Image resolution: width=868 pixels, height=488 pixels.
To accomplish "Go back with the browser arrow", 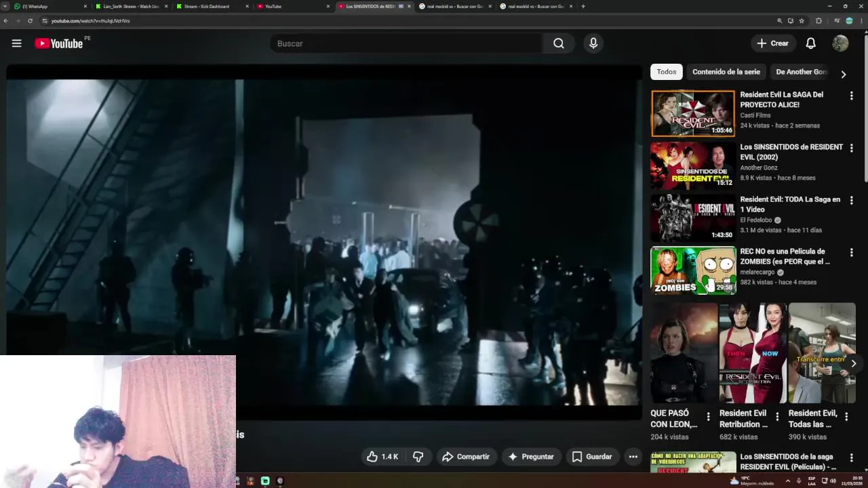I will coord(6,21).
